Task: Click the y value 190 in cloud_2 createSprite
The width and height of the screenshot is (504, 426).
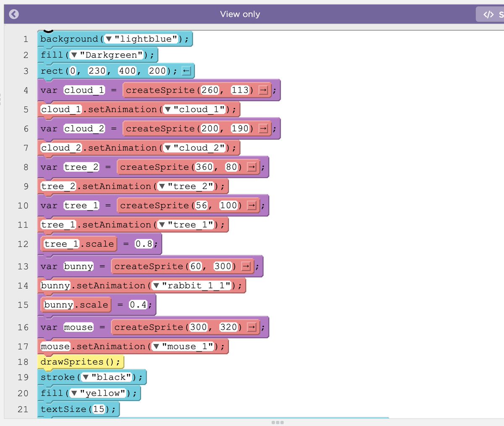Action: (240, 128)
